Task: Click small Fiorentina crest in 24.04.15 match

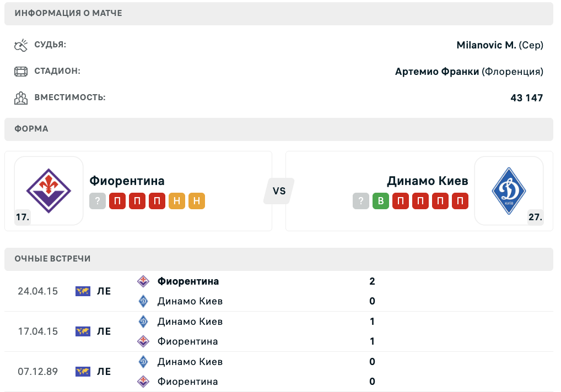Action: 143,281
